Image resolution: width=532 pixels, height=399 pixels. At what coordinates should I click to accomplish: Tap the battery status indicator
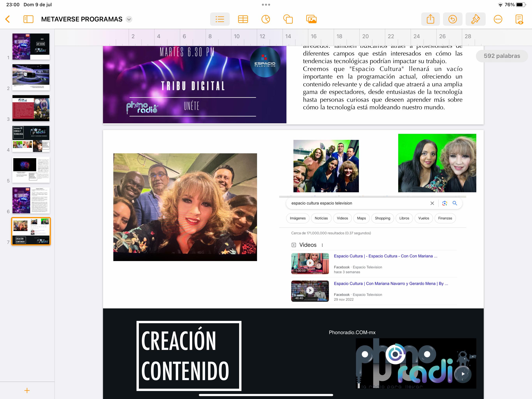[521, 4]
